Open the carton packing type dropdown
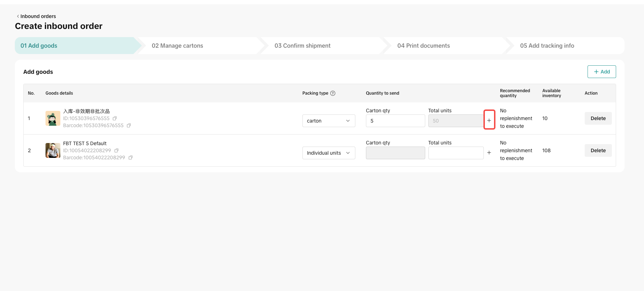Image resolution: width=644 pixels, height=291 pixels. 329,121
